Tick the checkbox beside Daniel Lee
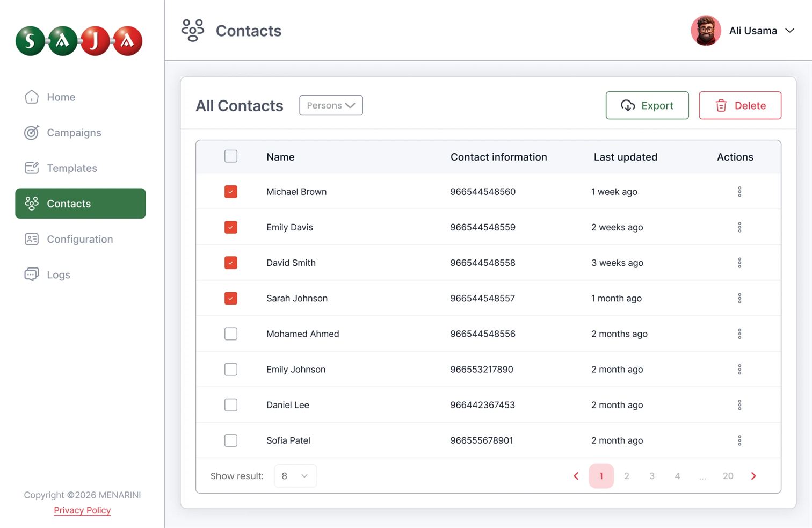This screenshot has width=812, height=528. (x=231, y=404)
